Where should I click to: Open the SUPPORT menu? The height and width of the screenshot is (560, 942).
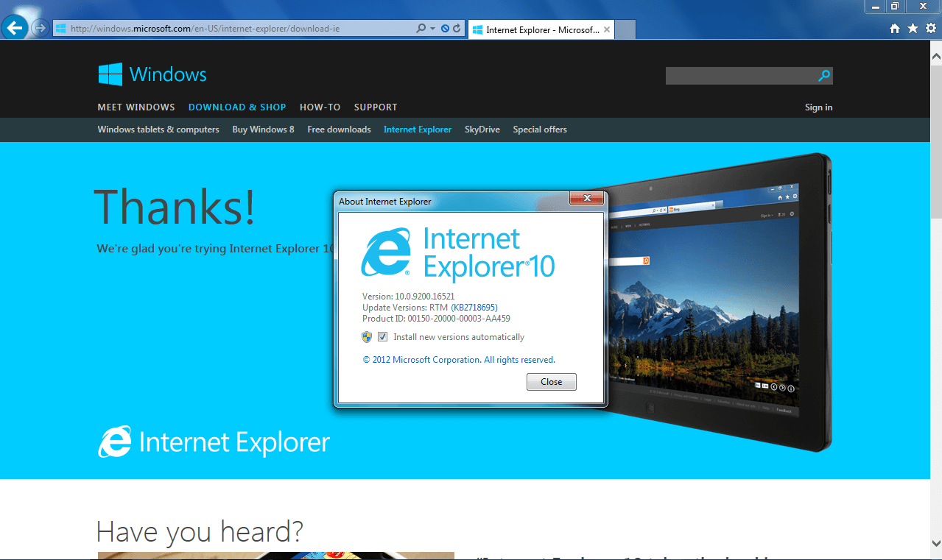tap(376, 107)
